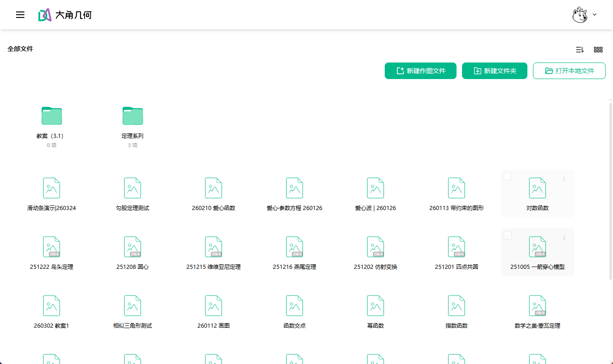The width and height of the screenshot is (613, 364).
Task: Expand the user avatar dropdown arrow
Action: (595, 15)
